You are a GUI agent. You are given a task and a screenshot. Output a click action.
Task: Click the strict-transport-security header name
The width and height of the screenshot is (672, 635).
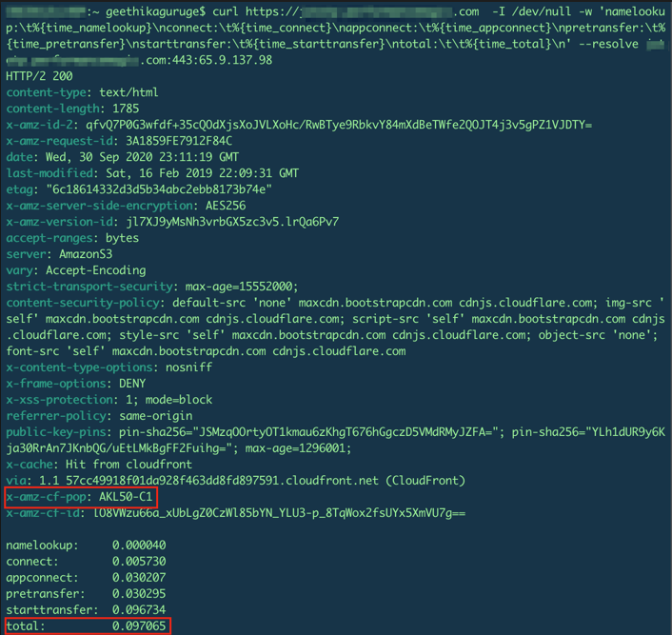point(89,287)
